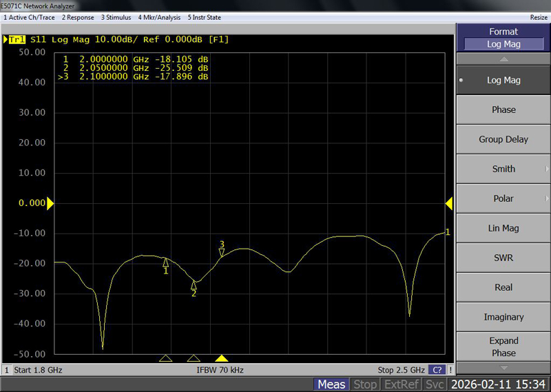The image size is (551, 392).
Task: Switch format to SWR
Action: coord(503,258)
